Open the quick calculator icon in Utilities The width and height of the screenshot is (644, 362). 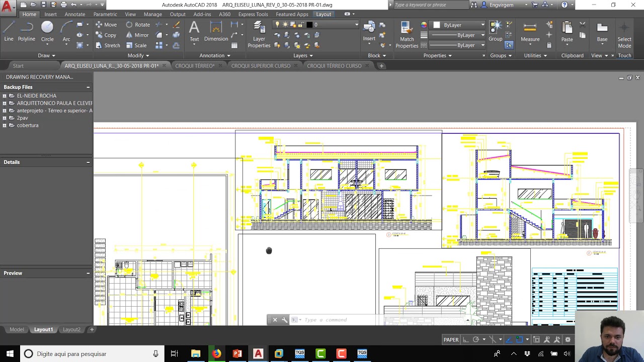coord(549,45)
